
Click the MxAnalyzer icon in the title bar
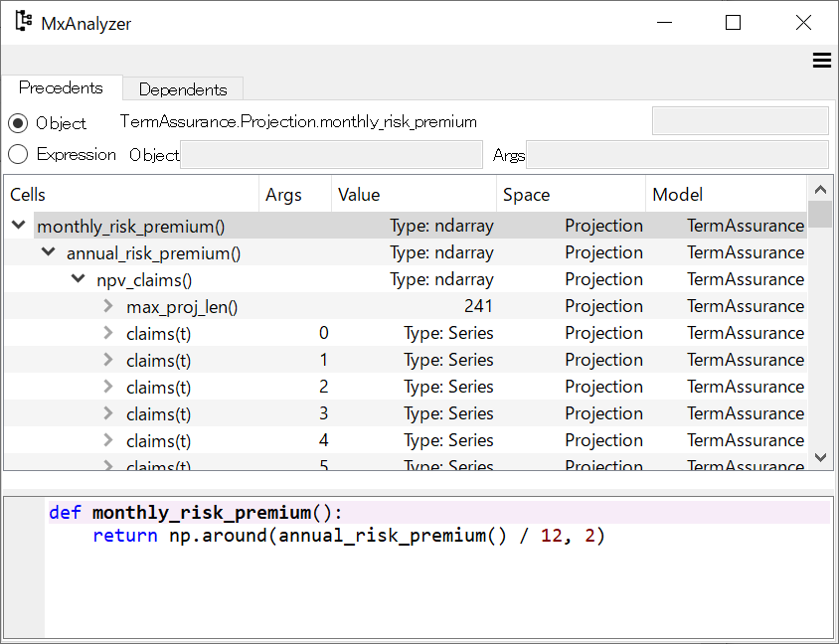tap(23, 21)
